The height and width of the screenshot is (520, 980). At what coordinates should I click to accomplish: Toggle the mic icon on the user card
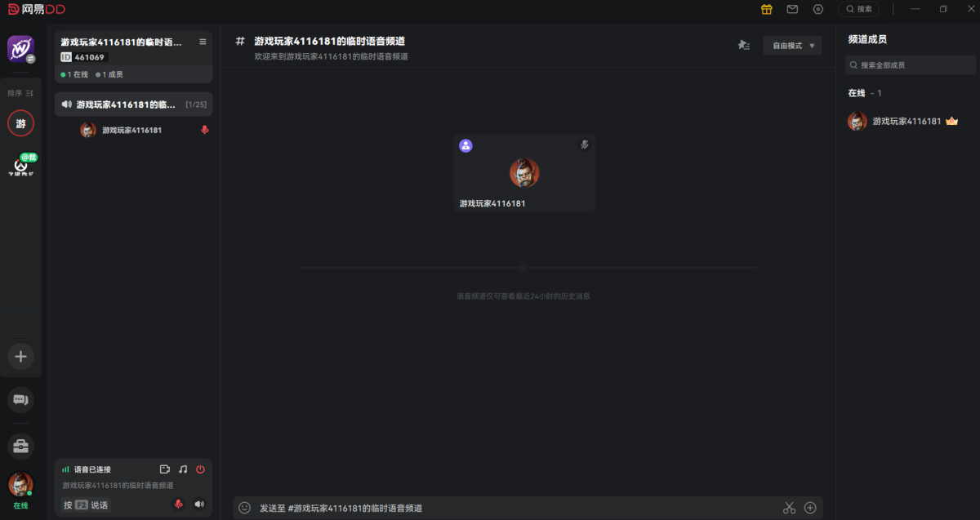click(x=584, y=144)
